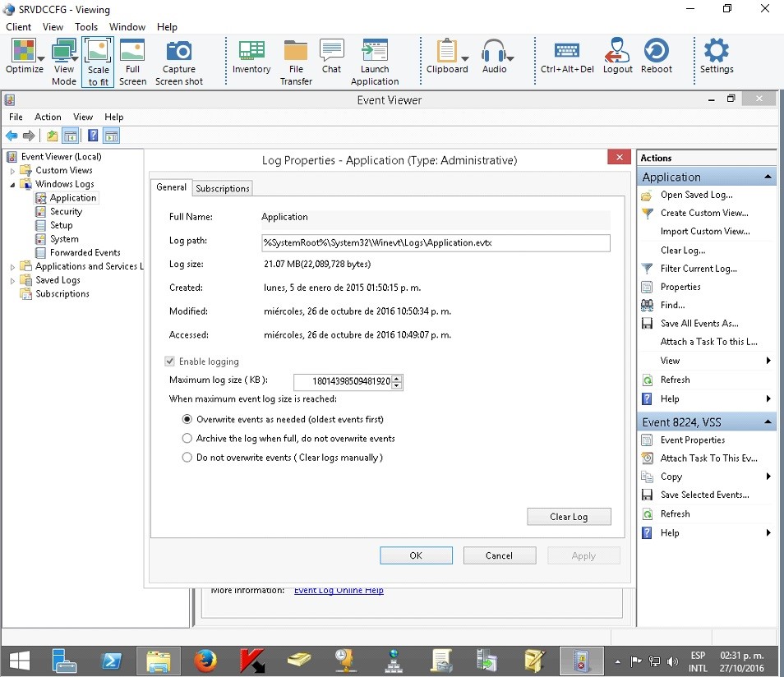This screenshot has height=677, width=784.
Task: Select Do not overwrite events option
Action: click(187, 458)
